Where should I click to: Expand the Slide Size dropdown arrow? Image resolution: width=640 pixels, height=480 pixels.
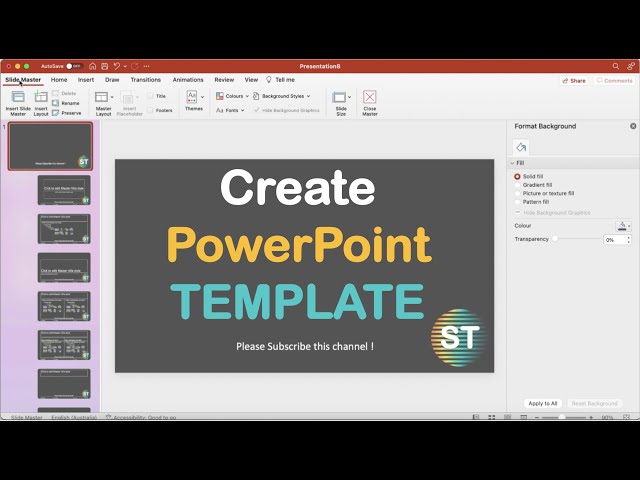pyautogui.click(x=349, y=97)
